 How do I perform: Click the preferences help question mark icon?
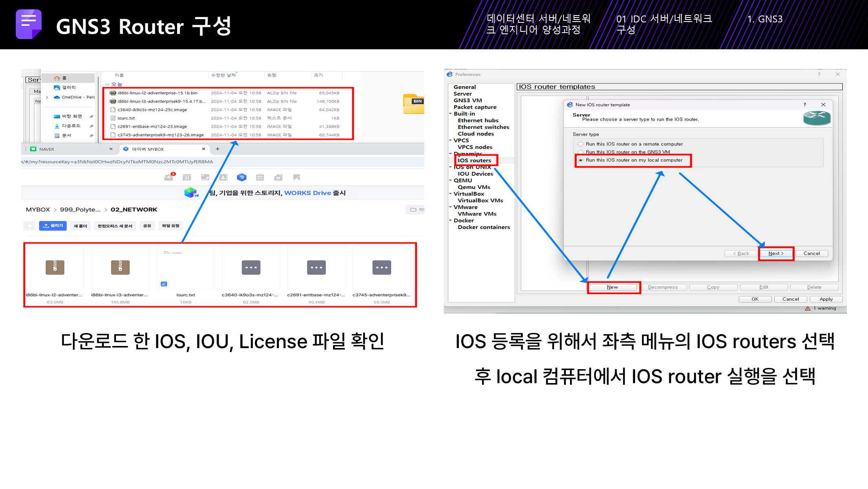click(x=819, y=74)
